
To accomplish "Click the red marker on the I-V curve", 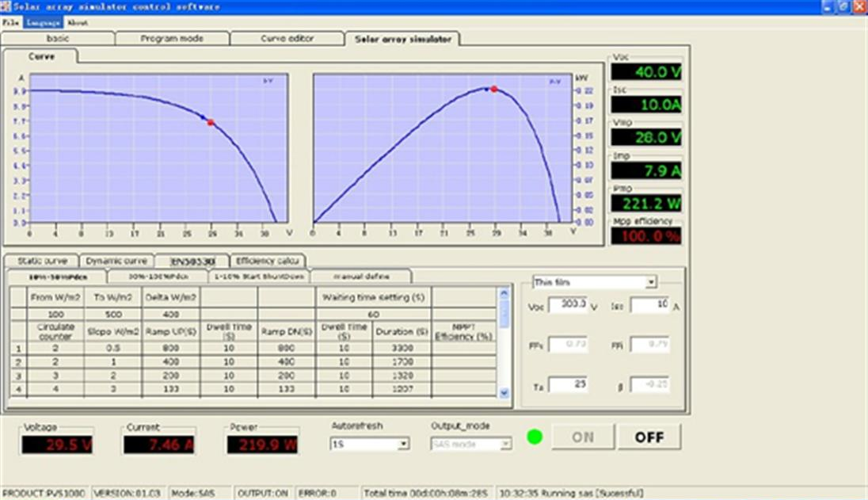I will pos(211,123).
